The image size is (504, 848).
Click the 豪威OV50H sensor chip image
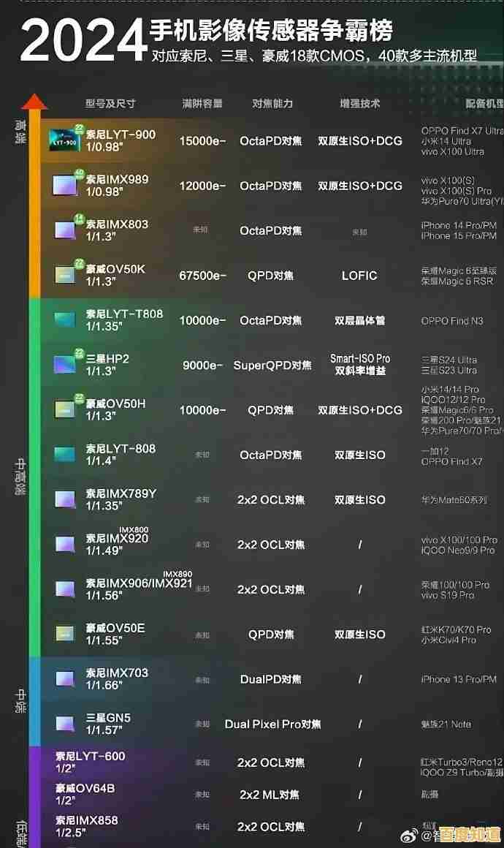pyautogui.click(x=65, y=409)
